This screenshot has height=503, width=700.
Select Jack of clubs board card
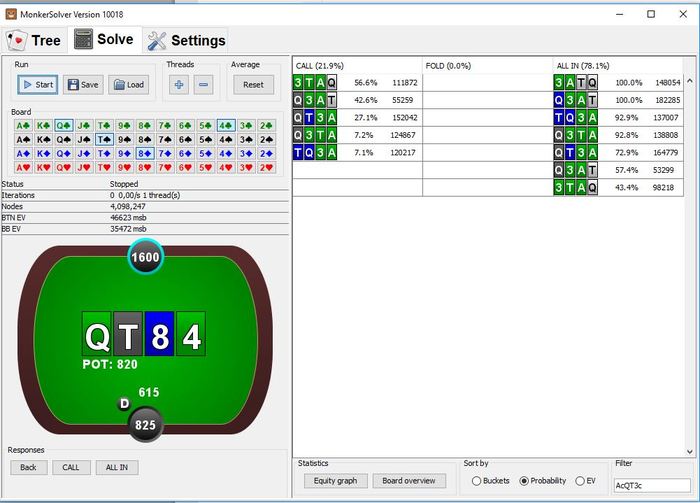click(x=84, y=125)
